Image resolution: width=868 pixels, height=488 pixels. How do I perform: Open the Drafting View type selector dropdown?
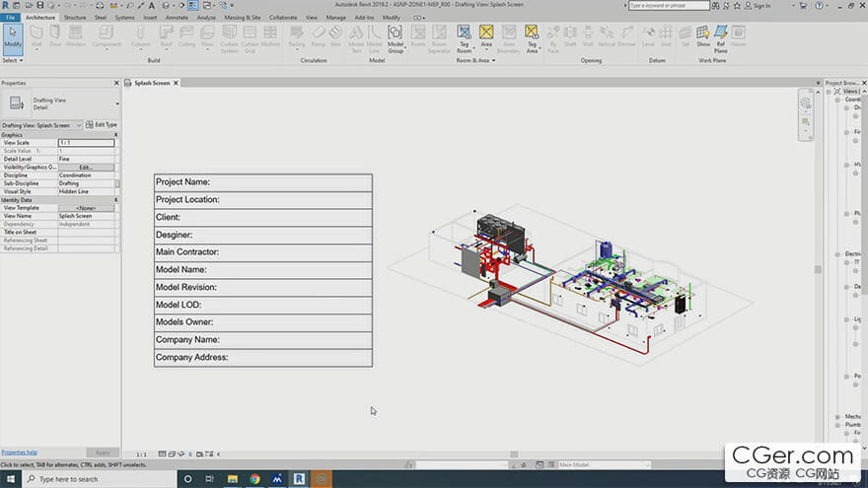pyautogui.click(x=116, y=103)
